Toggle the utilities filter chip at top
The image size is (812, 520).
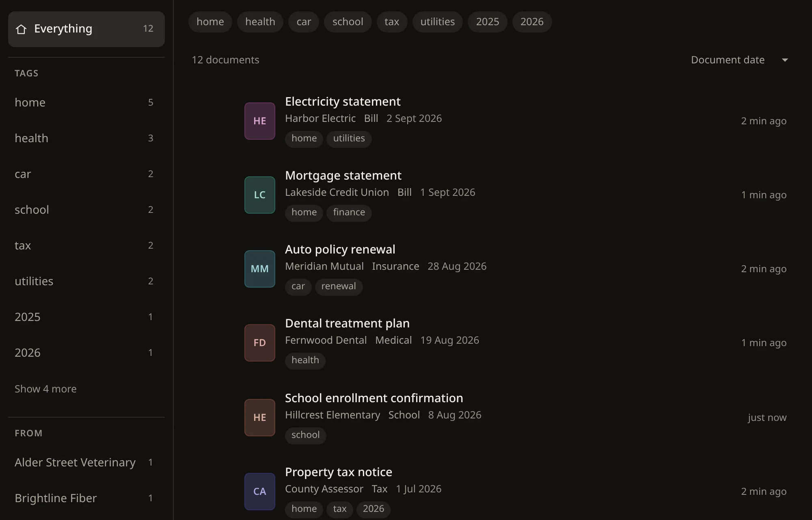coord(438,22)
